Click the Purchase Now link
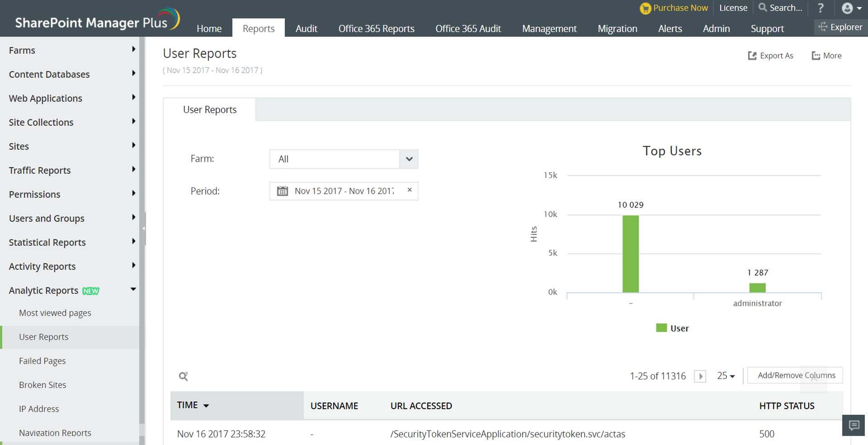The width and height of the screenshot is (868, 445). (x=680, y=8)
